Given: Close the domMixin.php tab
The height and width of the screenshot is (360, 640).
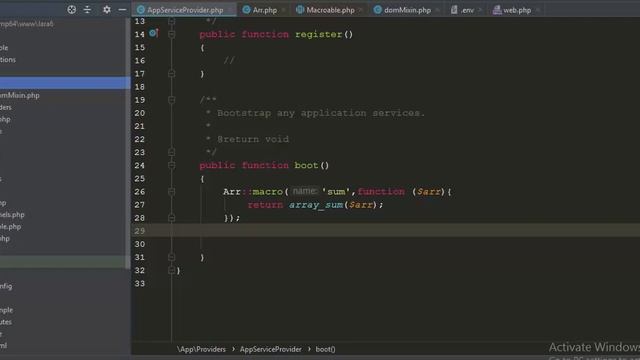Looking at the screenshot, I should (x=437, y=10).
